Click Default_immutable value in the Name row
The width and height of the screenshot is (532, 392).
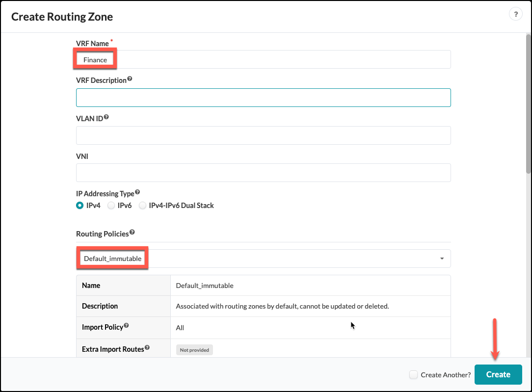(205, 286)
